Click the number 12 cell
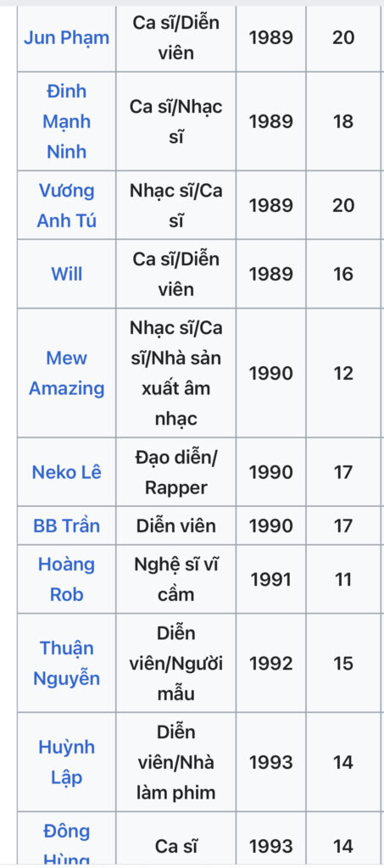384x868 pixels. (x=343, y=373)
